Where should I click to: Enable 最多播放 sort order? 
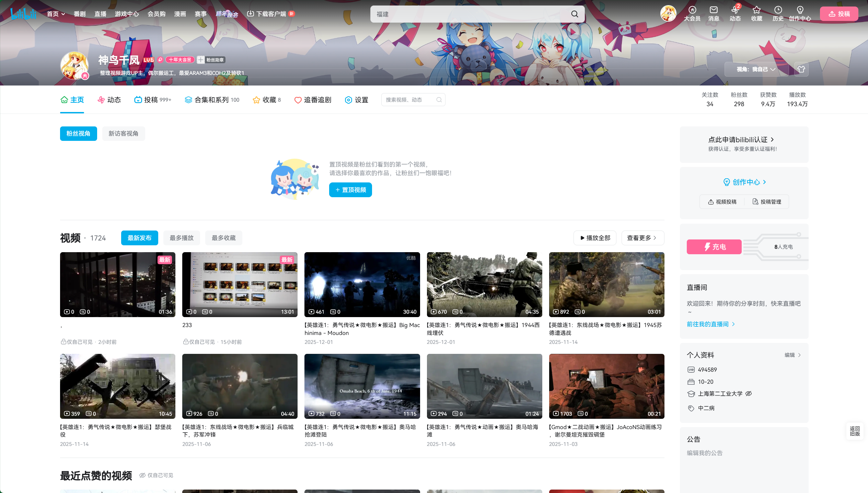182,238
